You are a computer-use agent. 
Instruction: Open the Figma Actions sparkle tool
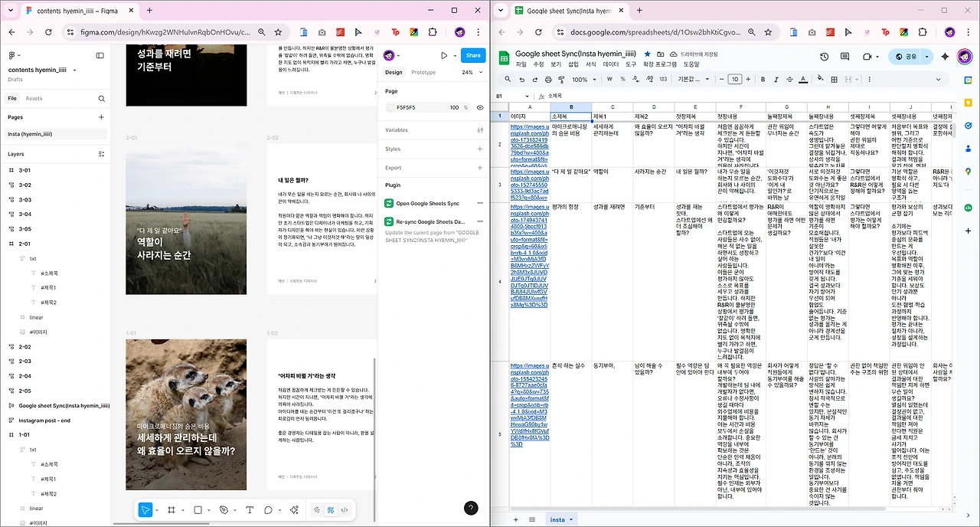pyautogui.click(x=294, y=510)
